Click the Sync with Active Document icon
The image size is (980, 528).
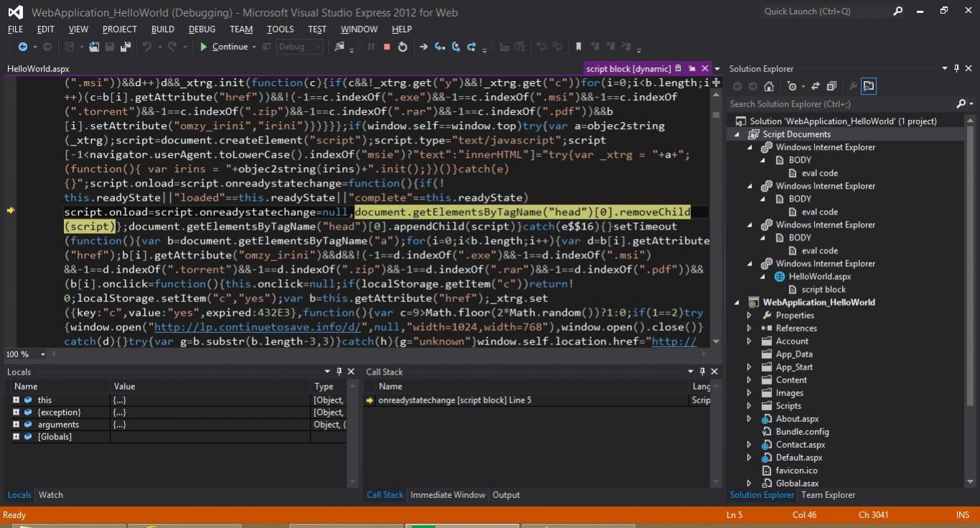(816, 86)
